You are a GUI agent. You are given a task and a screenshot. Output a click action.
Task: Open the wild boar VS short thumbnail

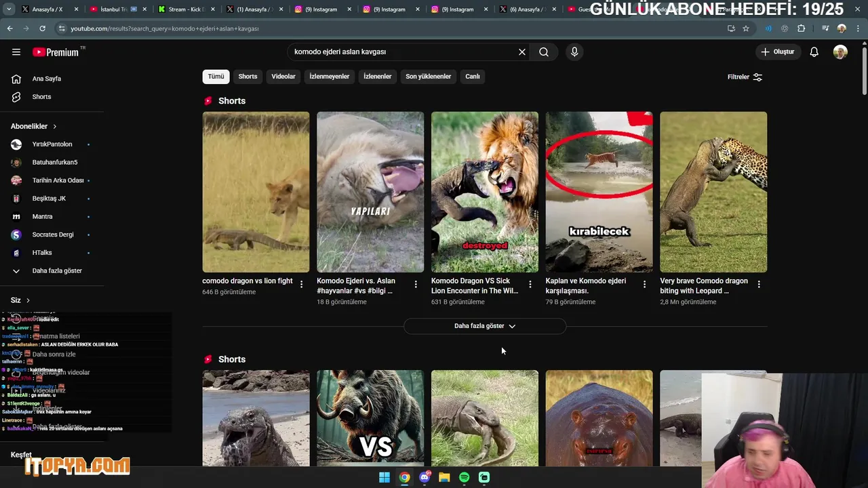(370, 418)
